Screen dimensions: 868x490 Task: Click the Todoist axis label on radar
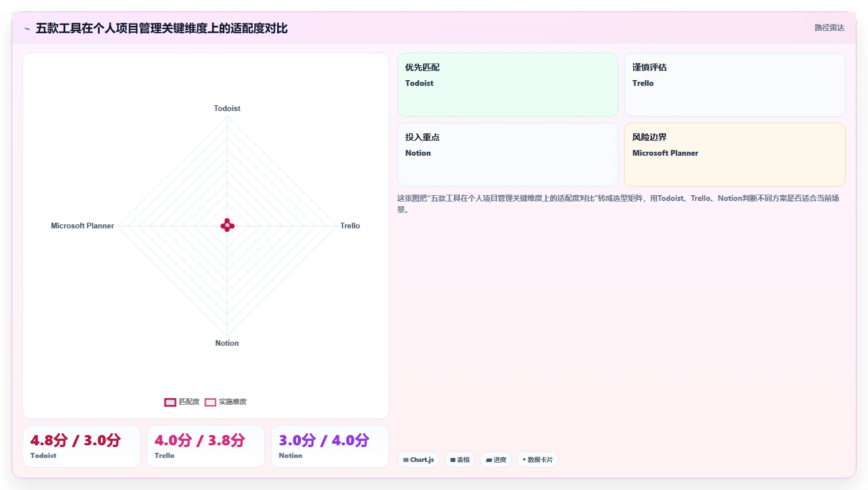(x=227, y=108)
